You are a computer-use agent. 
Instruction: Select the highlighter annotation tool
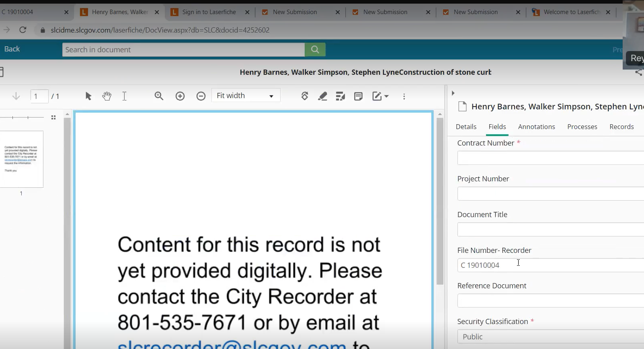(x=322, y=96)
